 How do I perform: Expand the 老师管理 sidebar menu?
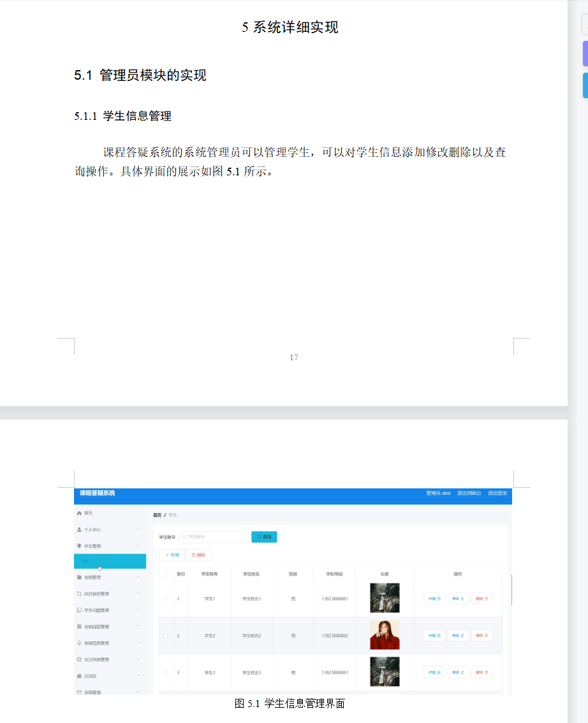[138, 577]
